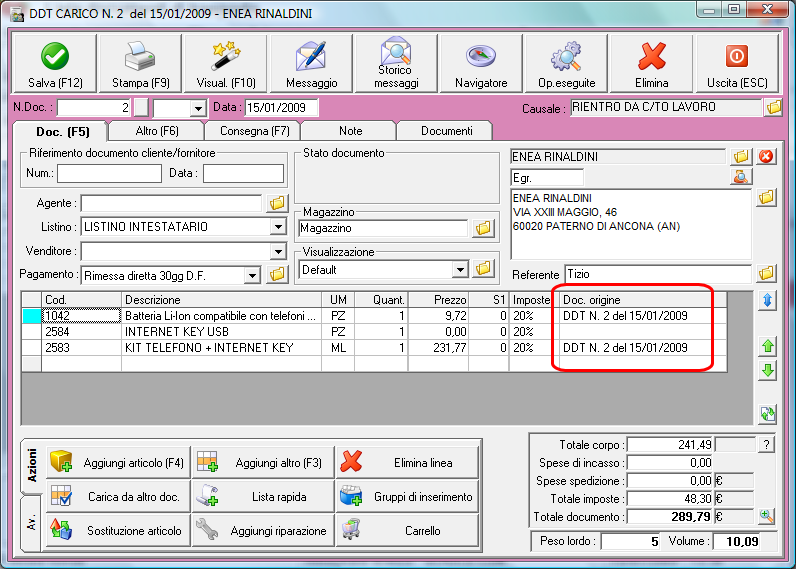This screenshot has height=569, width=796.
Task: Click Elimina red X in toolbar
Action: [651, 64]
